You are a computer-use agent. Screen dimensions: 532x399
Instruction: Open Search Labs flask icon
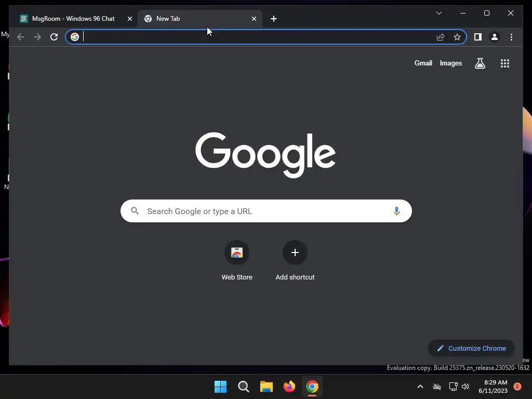point(480,63)
